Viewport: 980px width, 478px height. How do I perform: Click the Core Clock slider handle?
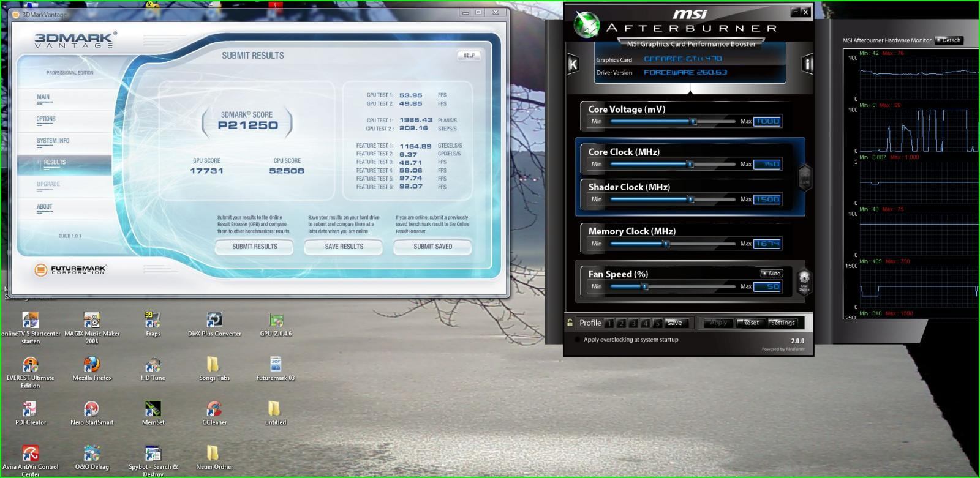[690, 164]
